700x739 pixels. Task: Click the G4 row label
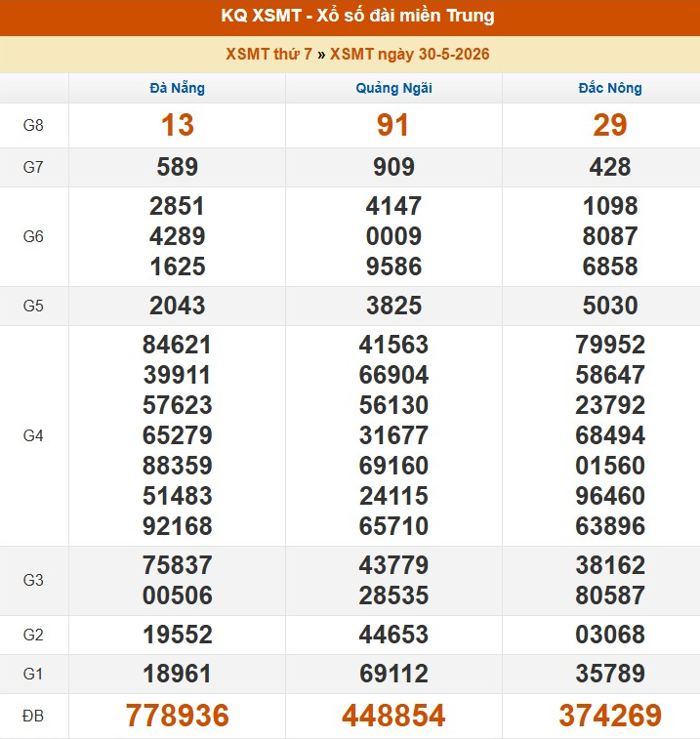tap(33, 436)
